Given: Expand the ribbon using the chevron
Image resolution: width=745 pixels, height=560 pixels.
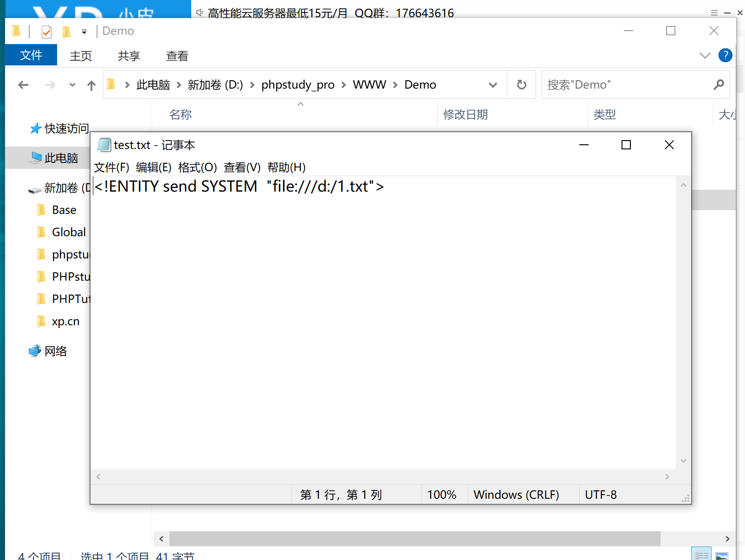Looking at the screenshot, I should click(x=705, y=55).
